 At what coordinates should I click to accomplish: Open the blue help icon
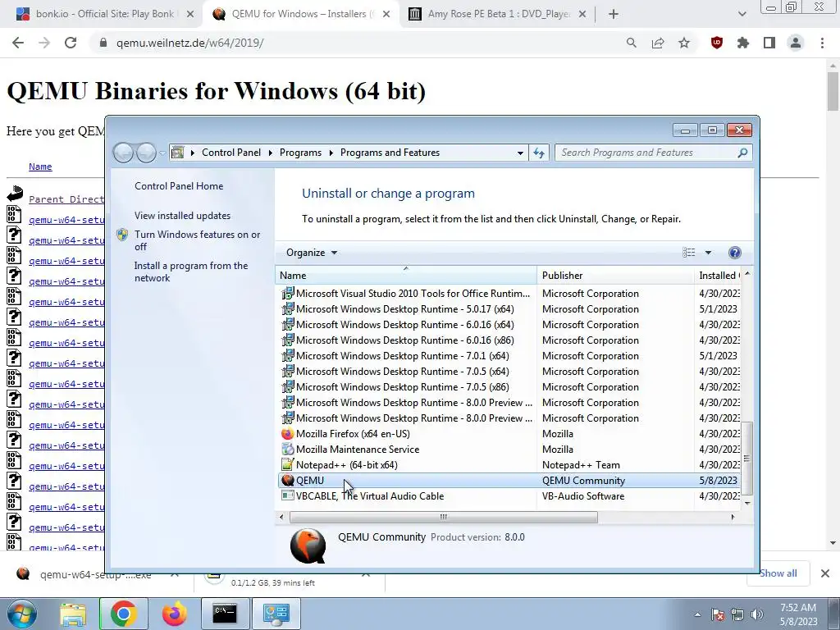(735, 253)
